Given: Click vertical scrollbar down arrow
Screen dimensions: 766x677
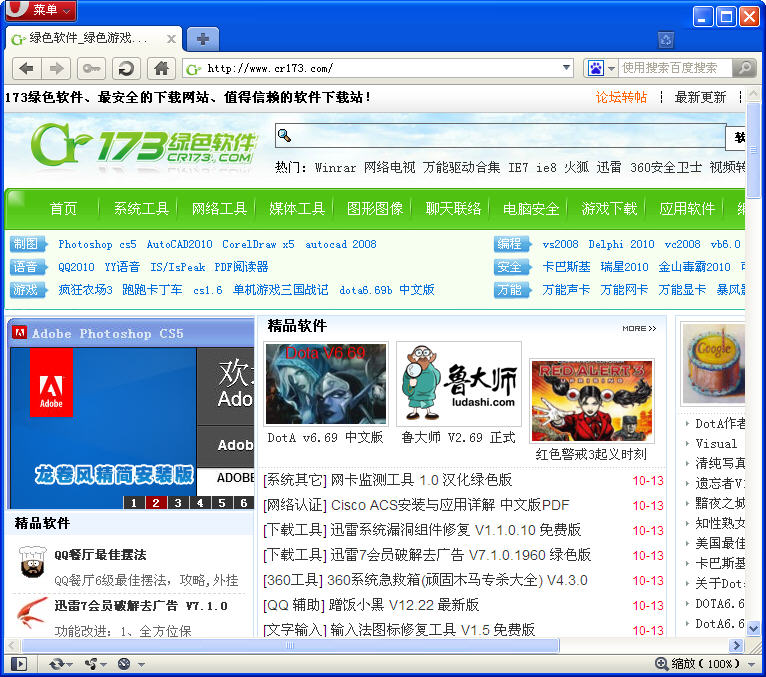Looking at the screenshot, I should click(x=753, y=629).
